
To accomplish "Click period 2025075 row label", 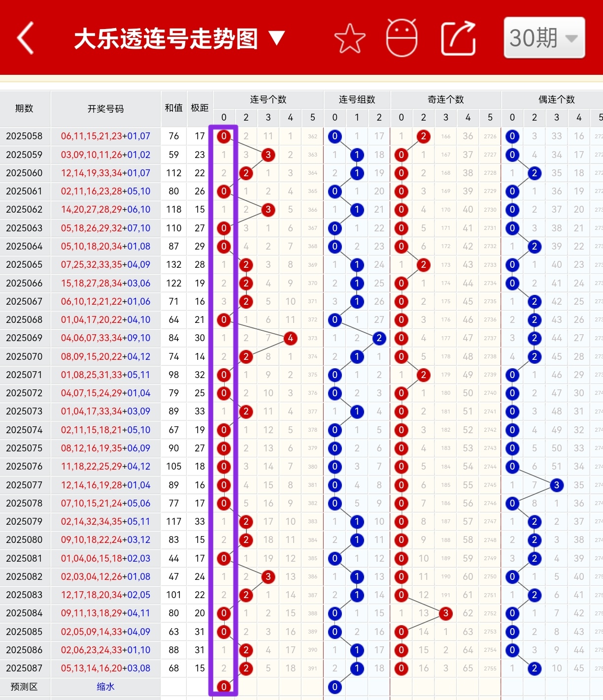I will pyautogui.click(x=24, y=448).
